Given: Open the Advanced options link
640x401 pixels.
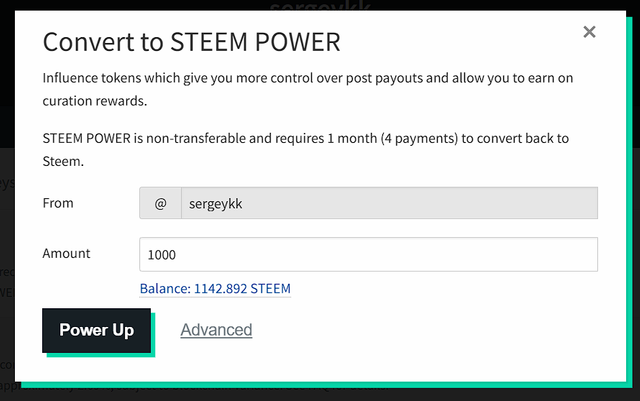Looking at the screenshot, I should pos(216,330).
